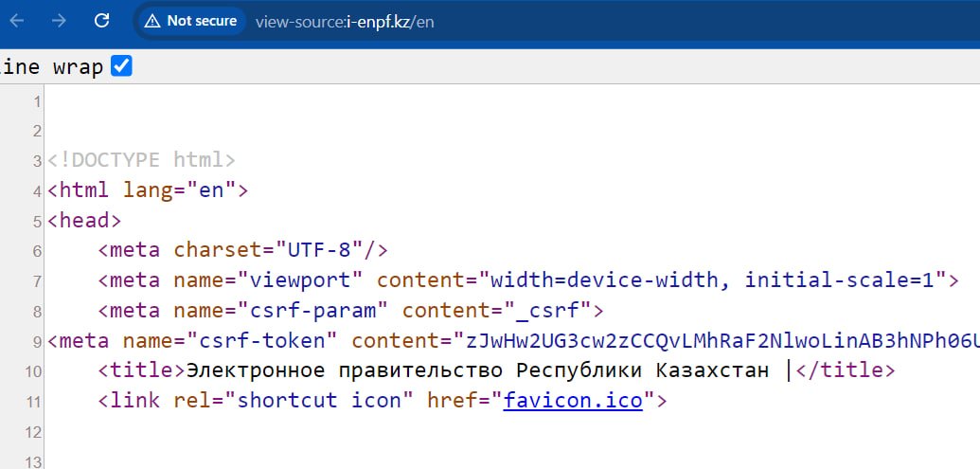The width and height of the screenshot is (980, 469).
Task: Click line number 11 in the gutter
Action: click(32, 402)
